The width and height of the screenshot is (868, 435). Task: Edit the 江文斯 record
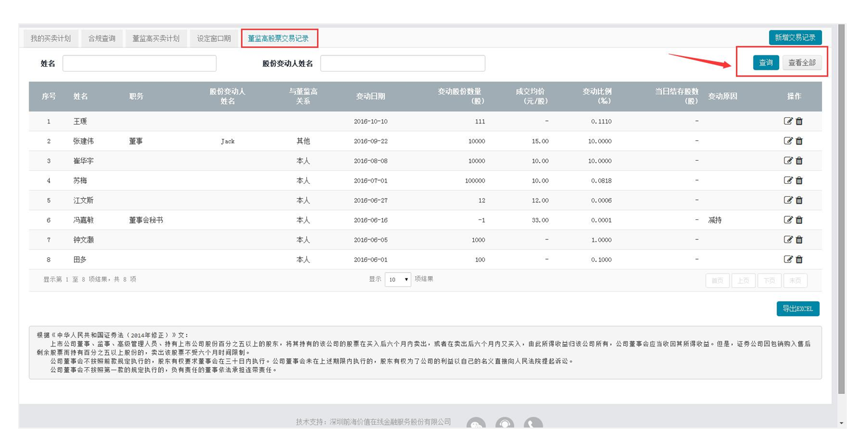pos(788,200)
